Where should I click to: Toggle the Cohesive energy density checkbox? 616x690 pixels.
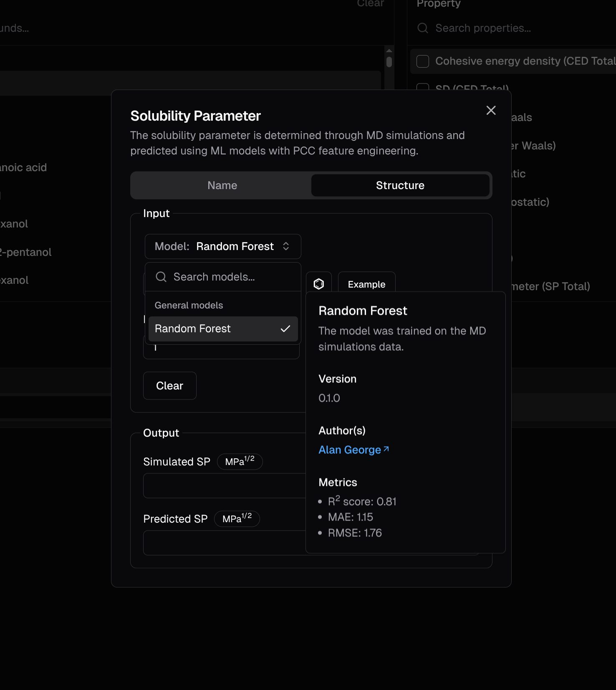coord(423,61)
